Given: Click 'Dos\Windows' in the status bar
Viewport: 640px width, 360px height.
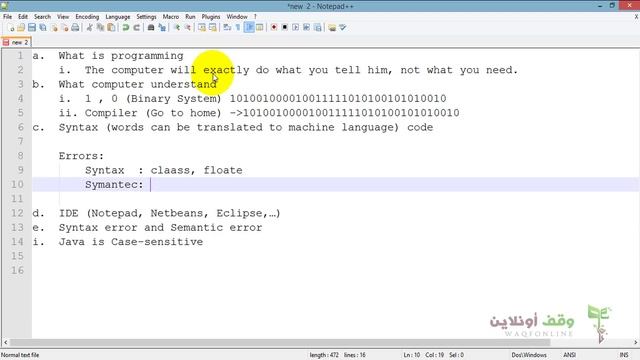Looking at the screenshot, I should click(x=529, y=355).
